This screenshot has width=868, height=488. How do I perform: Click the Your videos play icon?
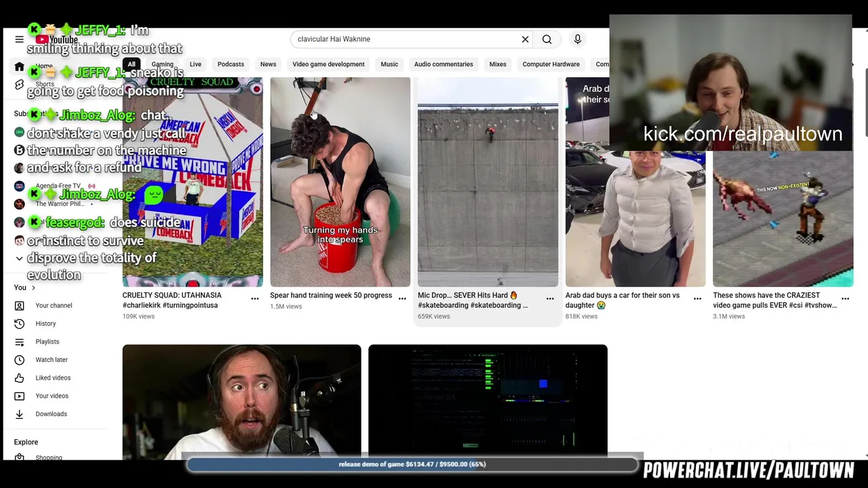coord(19,396)
